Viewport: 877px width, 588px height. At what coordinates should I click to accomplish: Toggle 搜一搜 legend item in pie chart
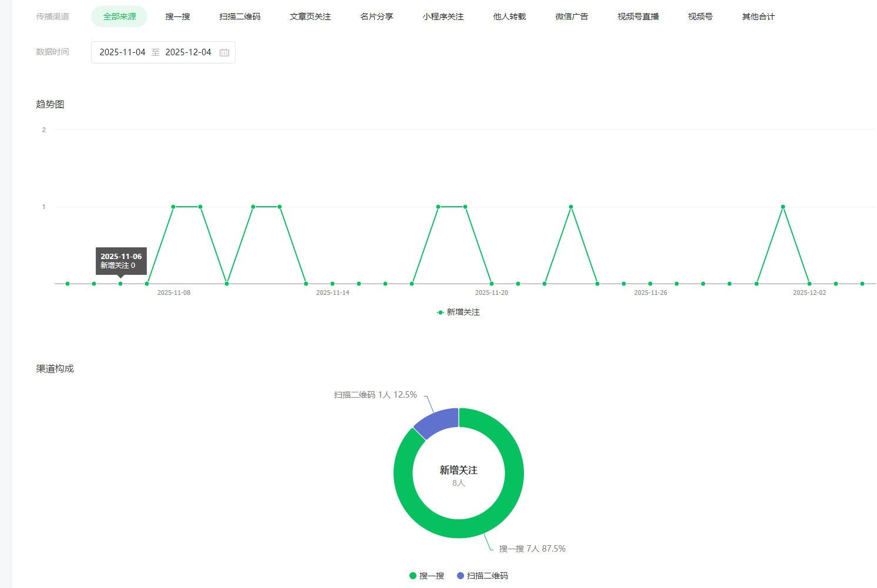click(x=427, y=576)
